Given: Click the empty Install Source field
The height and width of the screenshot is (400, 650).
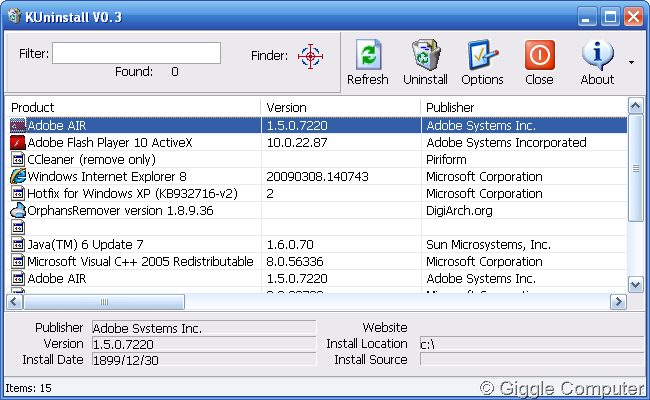Looking at the screenshot, I should (x=532, y=359).
